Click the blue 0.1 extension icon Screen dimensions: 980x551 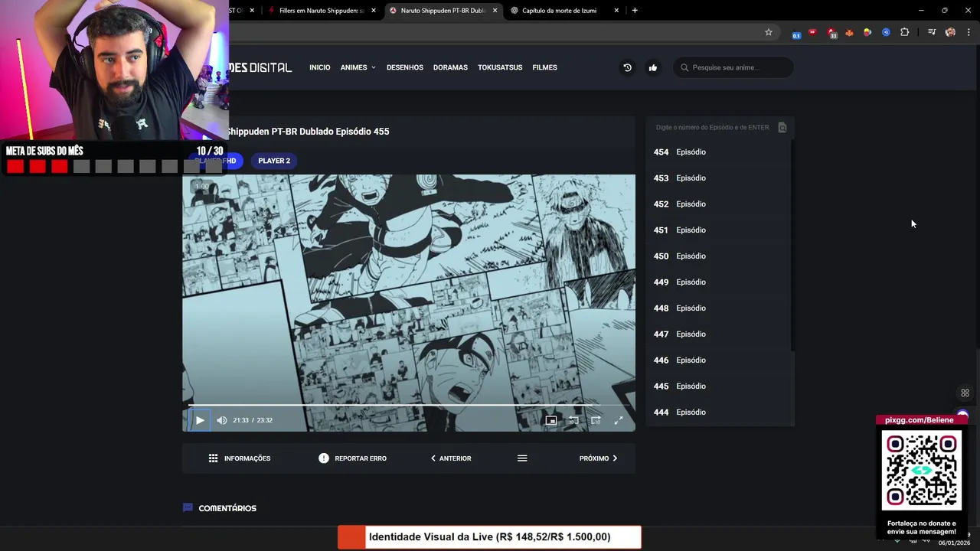point(796,33)
